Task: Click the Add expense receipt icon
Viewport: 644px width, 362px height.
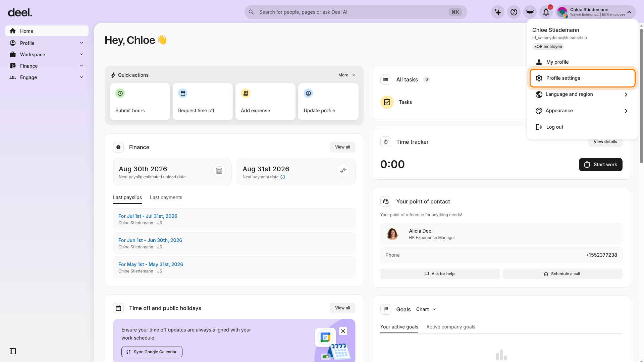Action: [x=246, y=93]
